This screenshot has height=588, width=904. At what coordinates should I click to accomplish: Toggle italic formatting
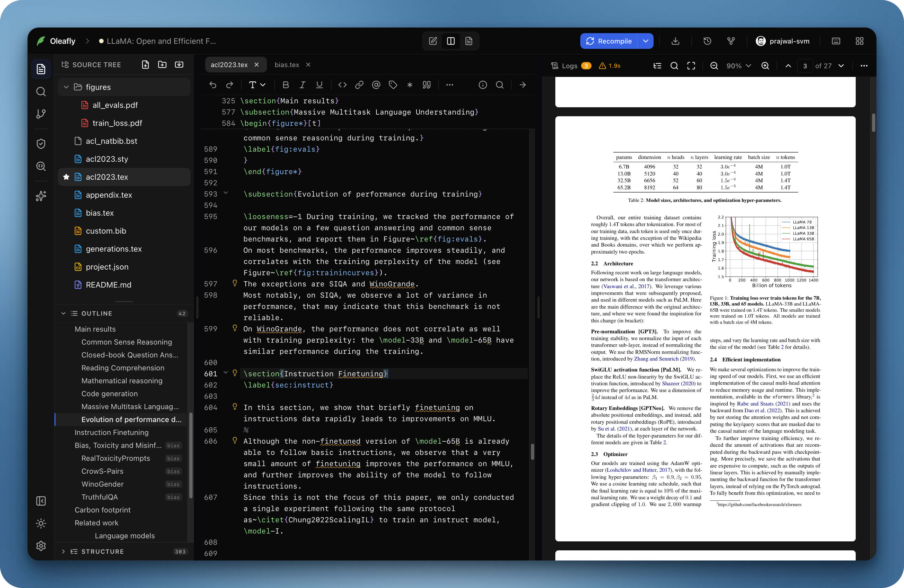(302, 85)
